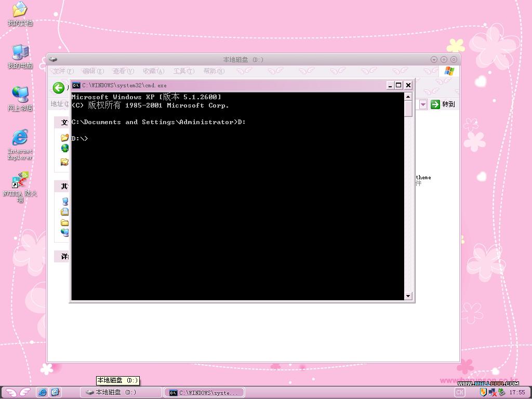Screen dimensions: 532x399
Task: Click the D:\> command prompt line
Action: 79,138
